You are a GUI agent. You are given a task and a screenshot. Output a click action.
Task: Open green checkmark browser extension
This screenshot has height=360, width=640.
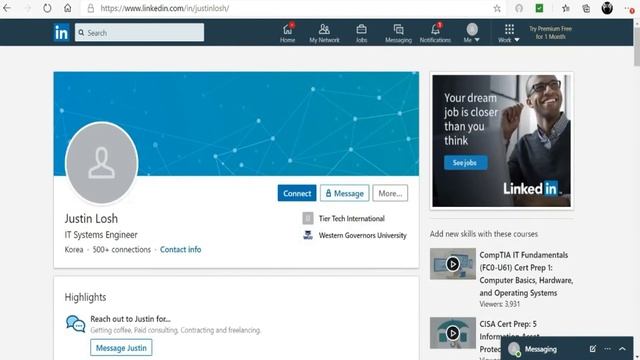[539, 8]
